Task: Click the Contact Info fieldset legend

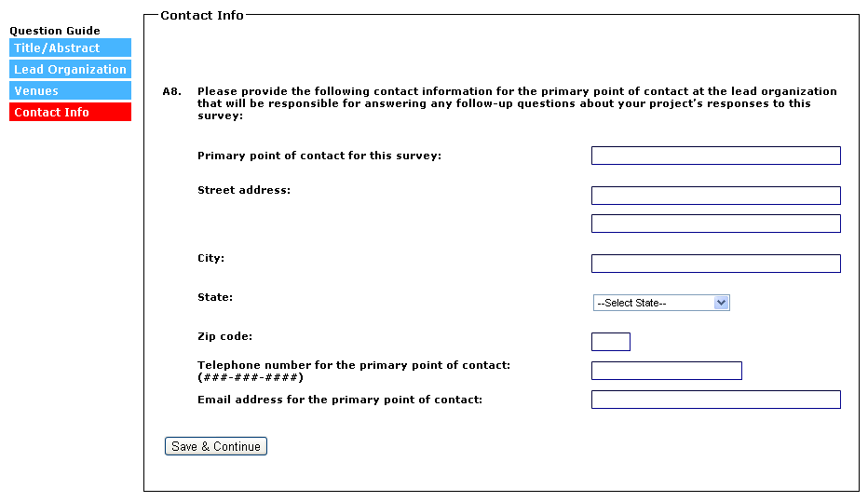Action: [x=202, y=15]
